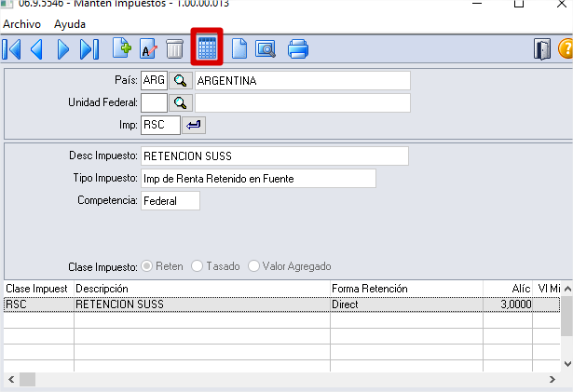Select the Valor Agregado radio button
This screenshot has width=573, height=392.
click(253, 266)
